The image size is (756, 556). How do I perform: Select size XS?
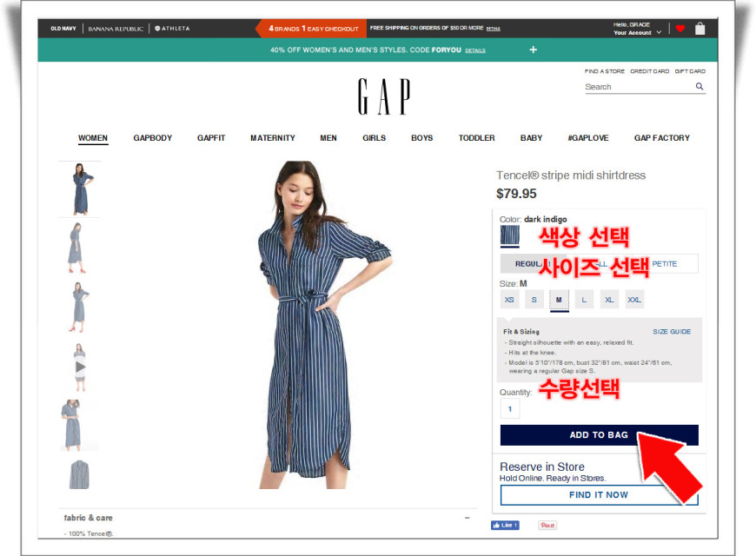coord(509,300)
